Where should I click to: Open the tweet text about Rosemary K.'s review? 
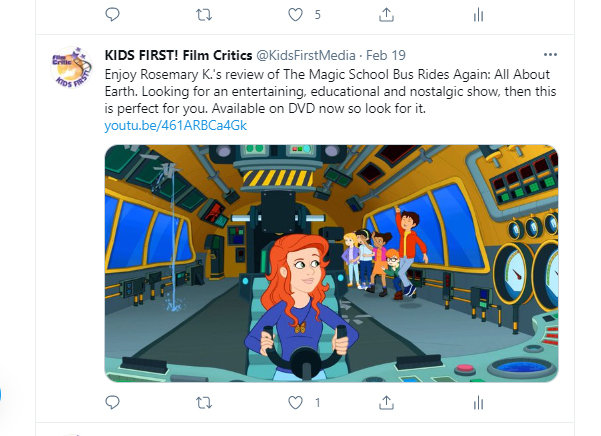tap(330, 91)
